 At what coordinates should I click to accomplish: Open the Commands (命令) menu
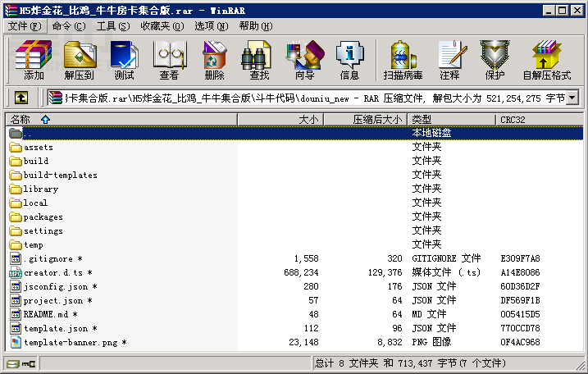pos(69,26)
